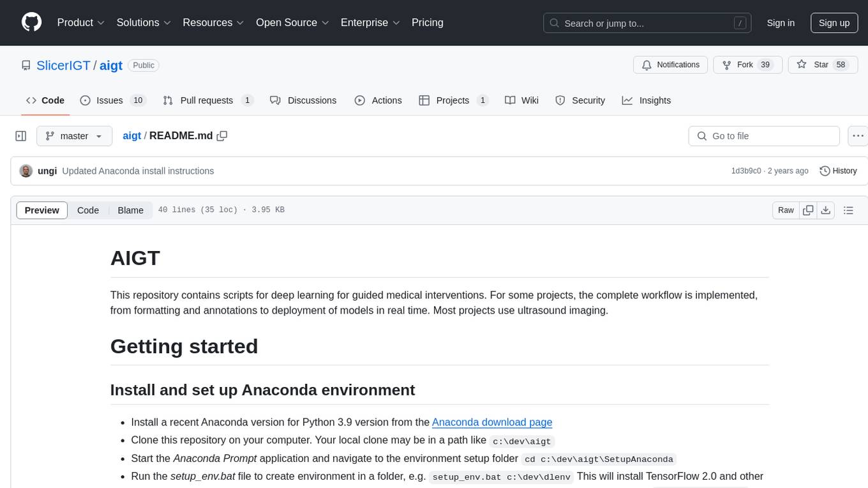The image size is (868, 488).
Task: Switch to the Insights tab
Action: tap(647, 100)
